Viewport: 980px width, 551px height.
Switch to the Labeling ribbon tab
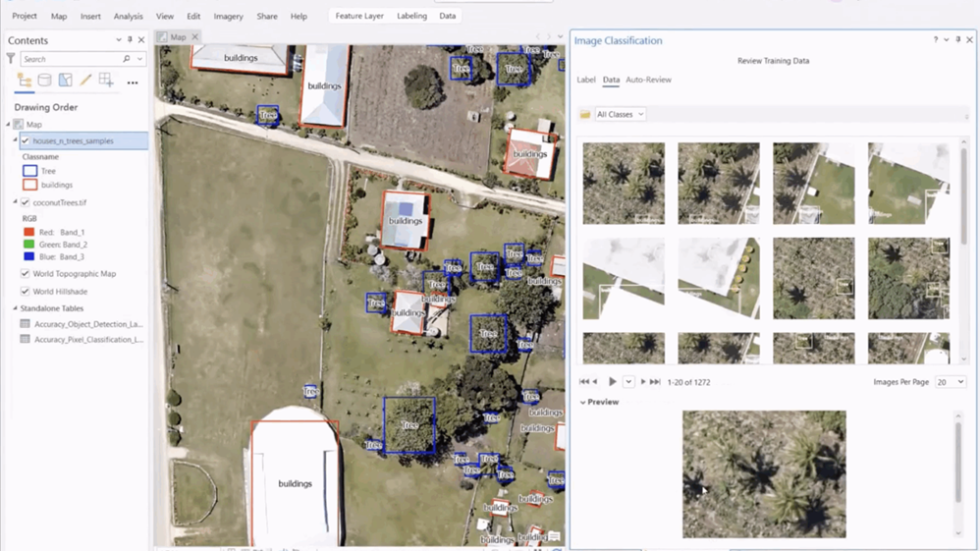point(411,16)
